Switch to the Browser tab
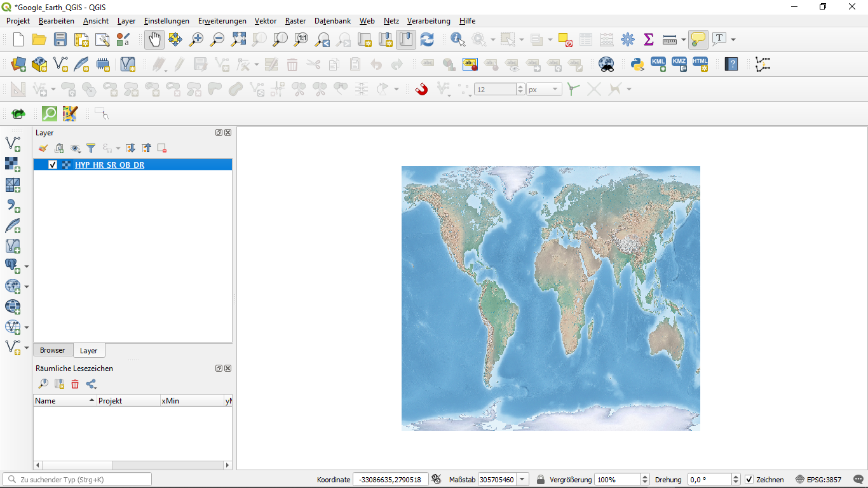Screen dimensions: 868x488 point(53,350)
